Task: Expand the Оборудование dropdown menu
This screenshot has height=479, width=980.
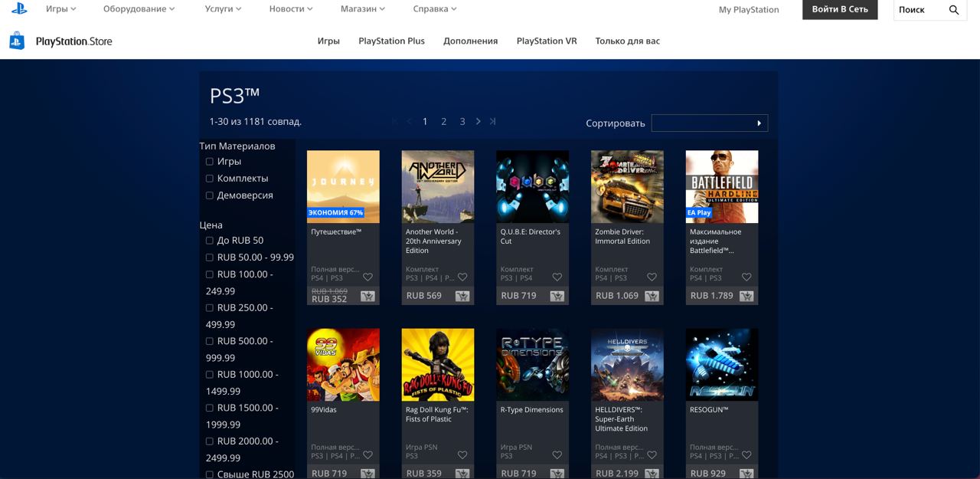Action: 139,9
